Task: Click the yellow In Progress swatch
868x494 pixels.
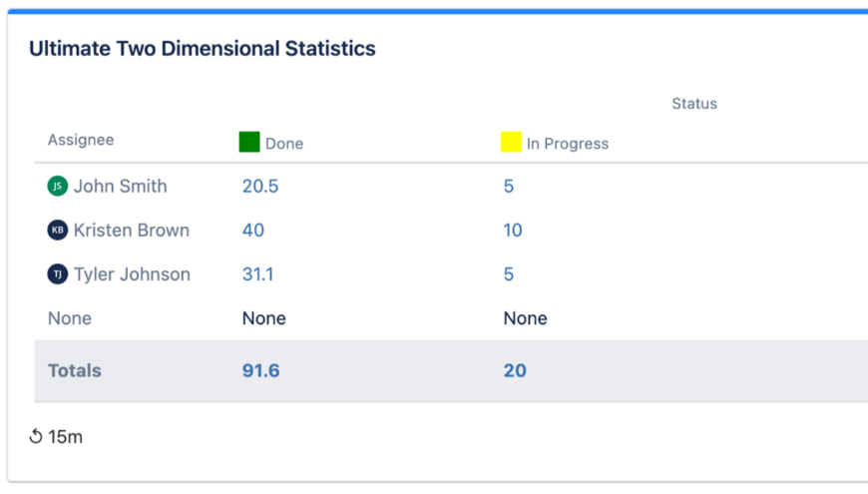Action: pyautogui.click(x=511, y=142)
